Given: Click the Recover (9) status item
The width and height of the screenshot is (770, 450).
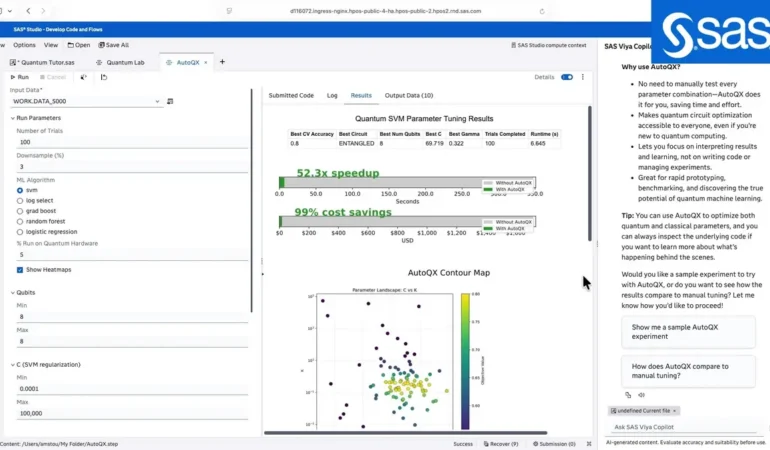Looking at the screenshot, I should click(x=501, y=444).
